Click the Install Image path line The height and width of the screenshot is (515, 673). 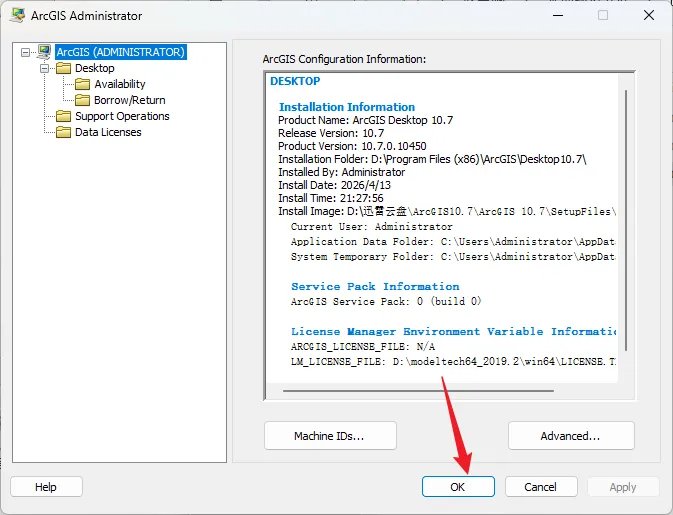pos(447,211)
